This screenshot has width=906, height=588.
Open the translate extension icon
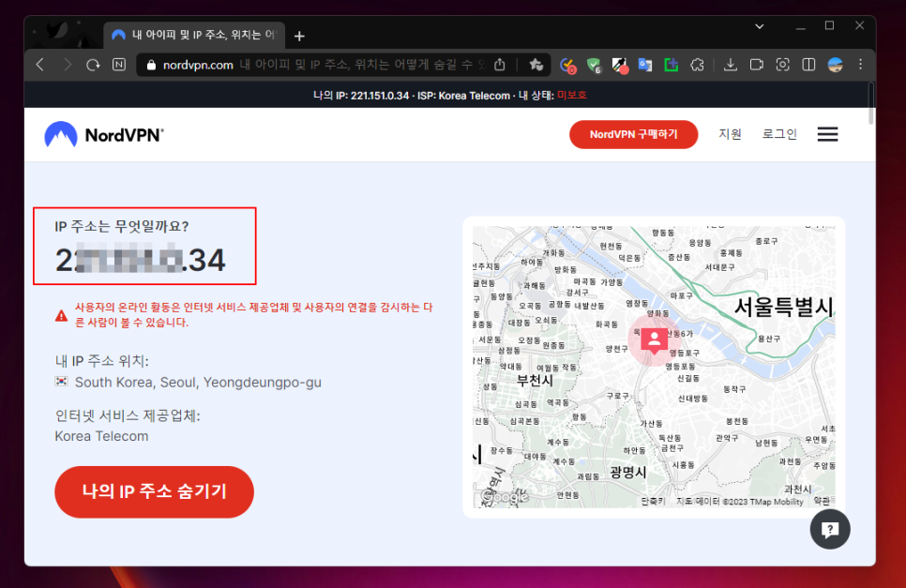tap(645, 65)
